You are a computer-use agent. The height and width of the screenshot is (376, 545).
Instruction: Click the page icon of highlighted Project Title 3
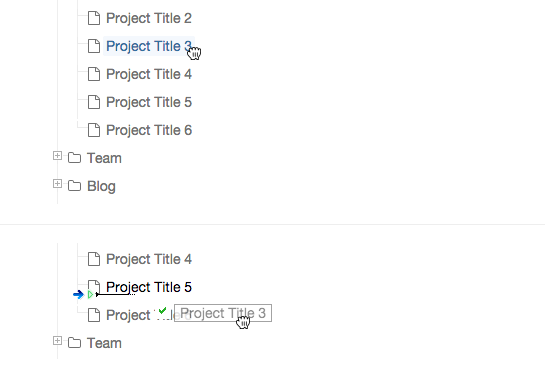[94, 46]
